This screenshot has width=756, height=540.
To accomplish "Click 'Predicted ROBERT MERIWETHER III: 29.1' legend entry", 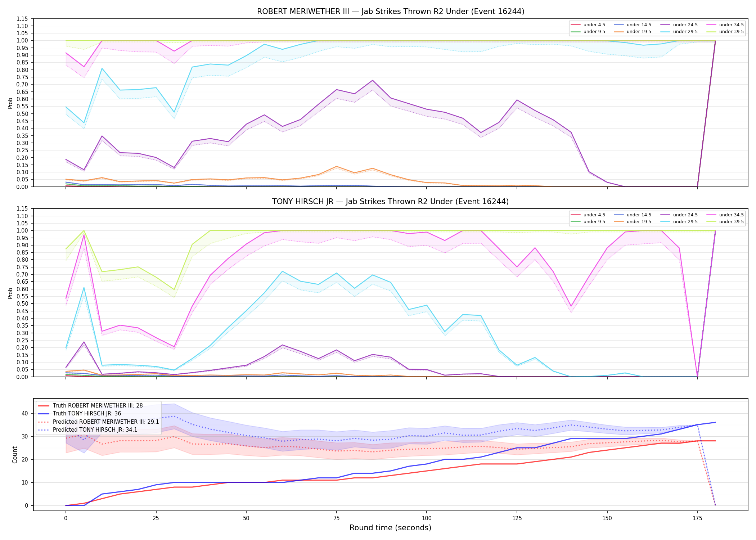I will [x=98, y=422].
